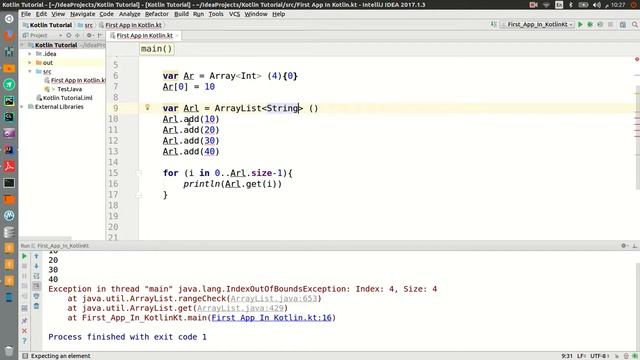Click the Kotlin Tutorial breadcrumb
Screen dimensions: 640x360
pyautogui.click(x=47, y=25)
